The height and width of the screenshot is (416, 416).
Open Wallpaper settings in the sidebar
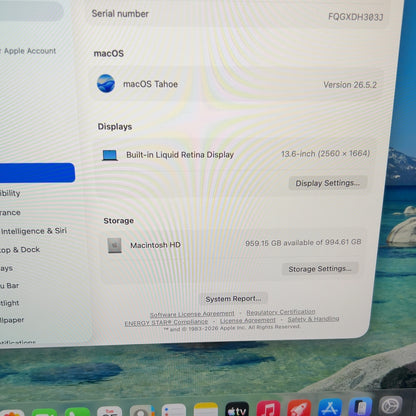(x=12, y=320)
